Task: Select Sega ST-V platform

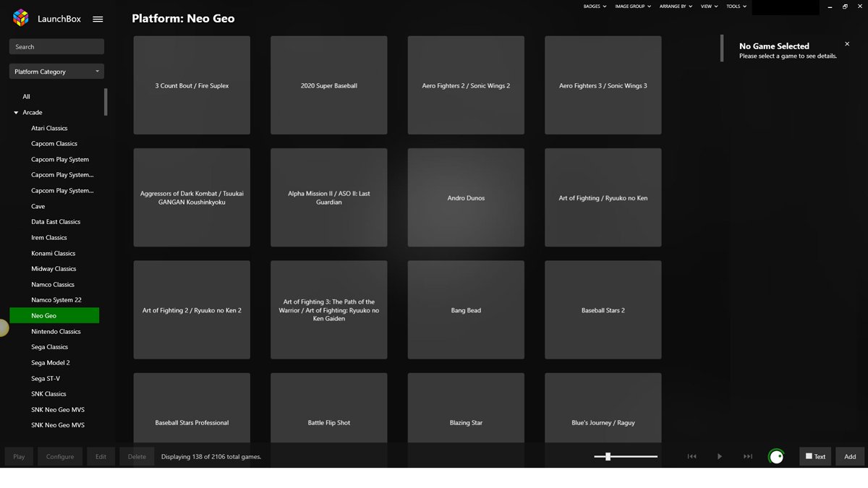Action: click(x=46, y=379)
